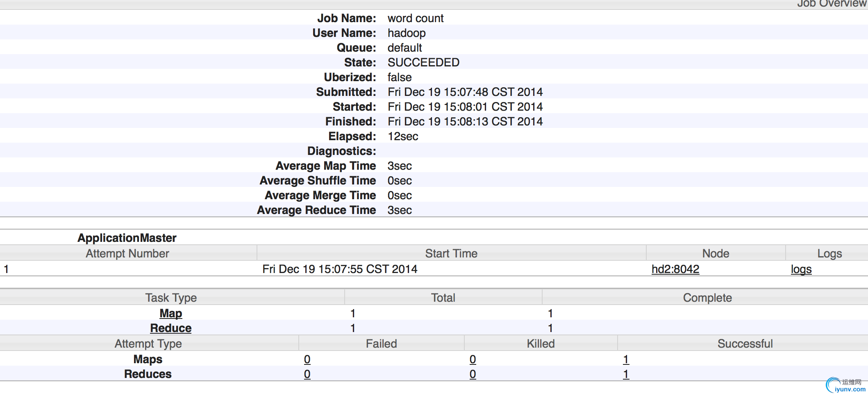Viewport: 868px width, 396px height.
Task: Click the Attempt Type column header
Action: pos(148,344)
